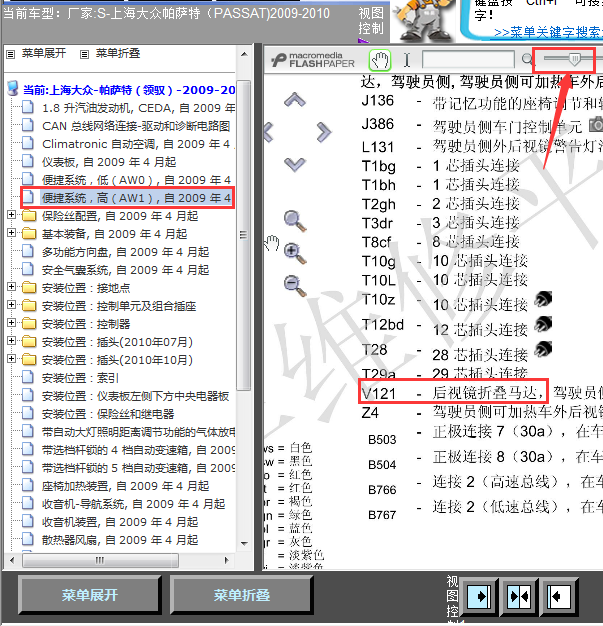
Task: Click the down navigation arrow in viewer
Action: pyautogui.click(x=295, y=164)
